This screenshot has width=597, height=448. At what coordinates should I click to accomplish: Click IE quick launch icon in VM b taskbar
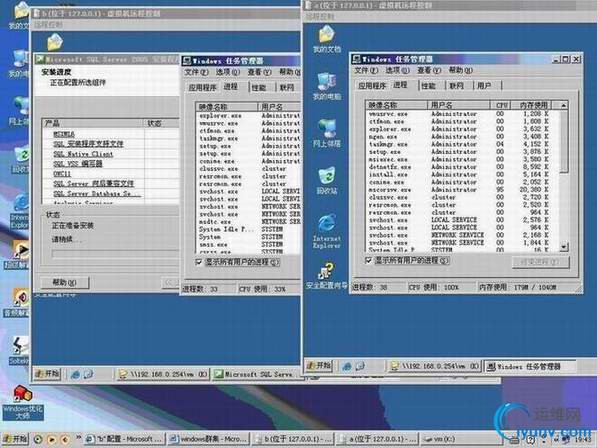click(75, 375)
